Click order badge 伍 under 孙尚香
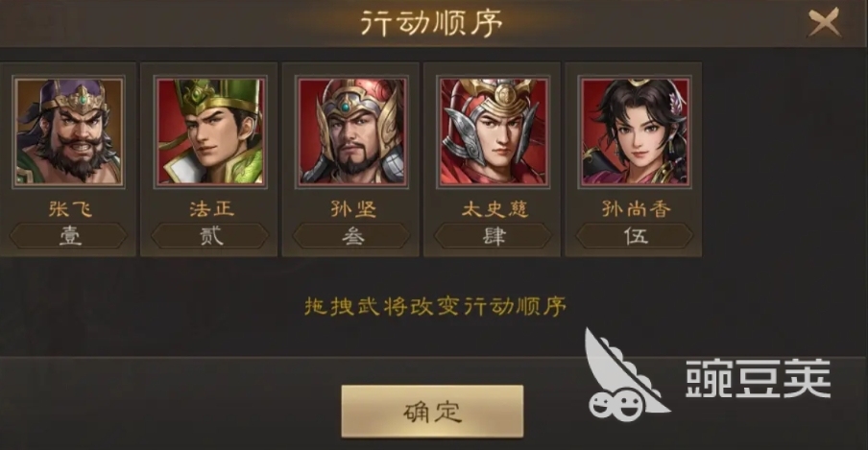Viewport: 868px width, 450px height. tap(635, 236)
